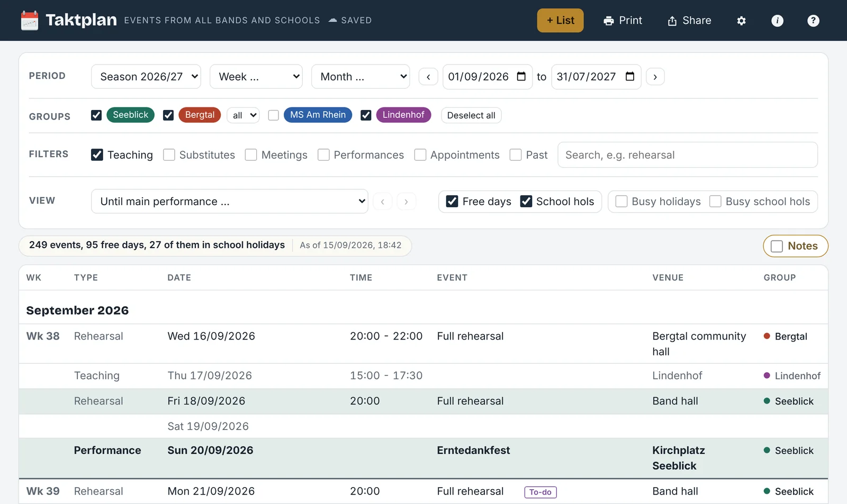Open the Bergtal 'all' subgroup dropdown
Viewport: 847px width, 504px height.
point(243,115)
